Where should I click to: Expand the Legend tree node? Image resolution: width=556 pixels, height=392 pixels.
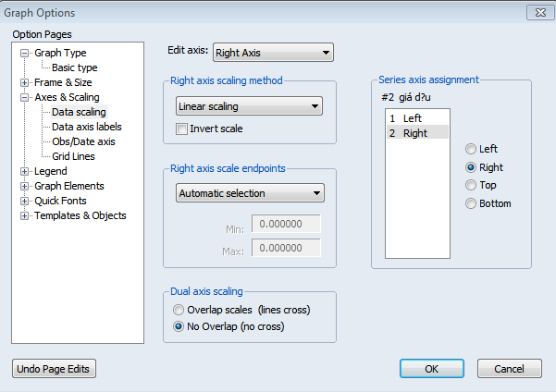[x=25, y=171]
